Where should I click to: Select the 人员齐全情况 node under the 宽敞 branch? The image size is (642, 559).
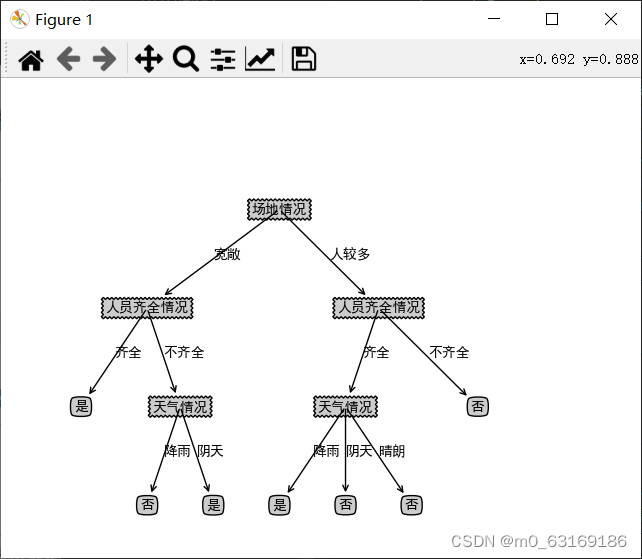tap(147, 308)
